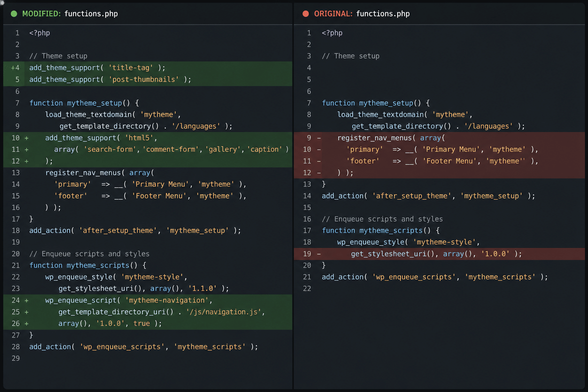This screenshot has height=392, width=588.
Task: Click add_action 'after_setup_theme' on modified line 18
Action: click(x=135, y=230)
